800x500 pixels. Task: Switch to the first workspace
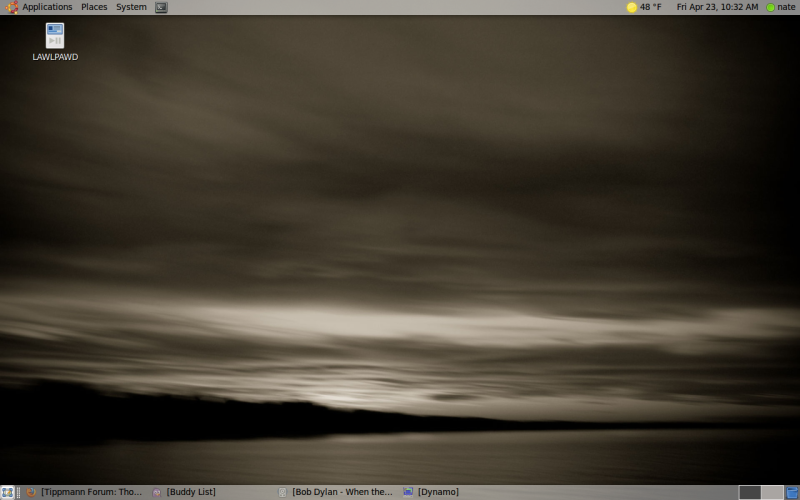[750, 492]
